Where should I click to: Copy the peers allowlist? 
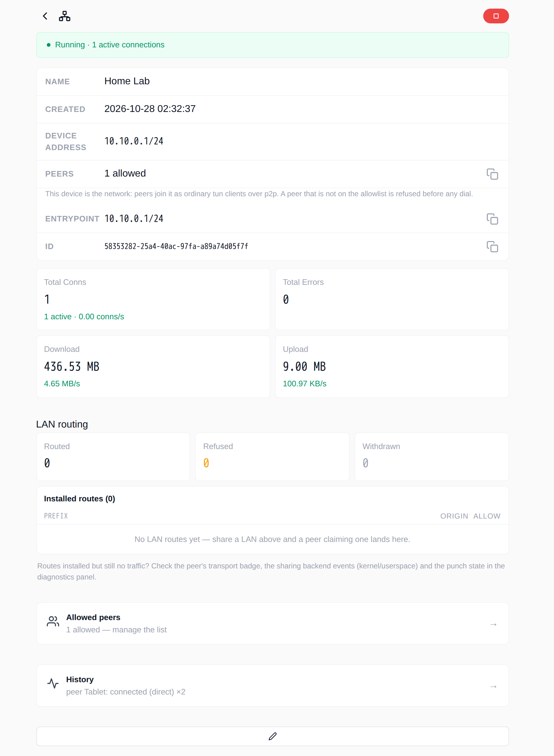coord(492,174)
